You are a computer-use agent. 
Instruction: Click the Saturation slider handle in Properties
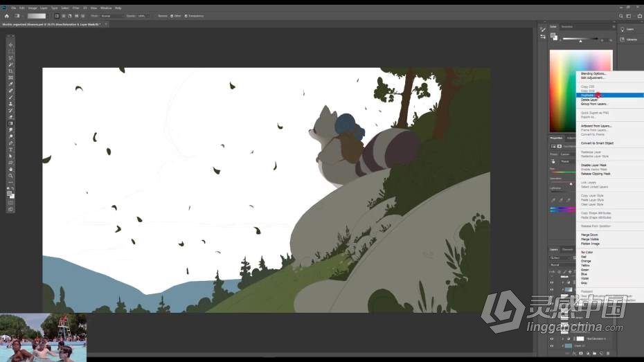tap(571, 184)
